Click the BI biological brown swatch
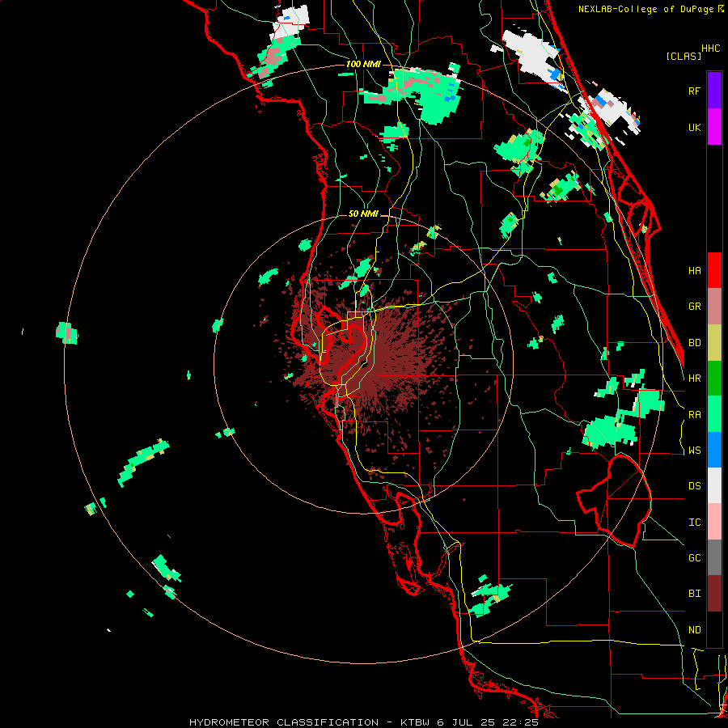The image size is (728, 728). click(x=714, y=594)
